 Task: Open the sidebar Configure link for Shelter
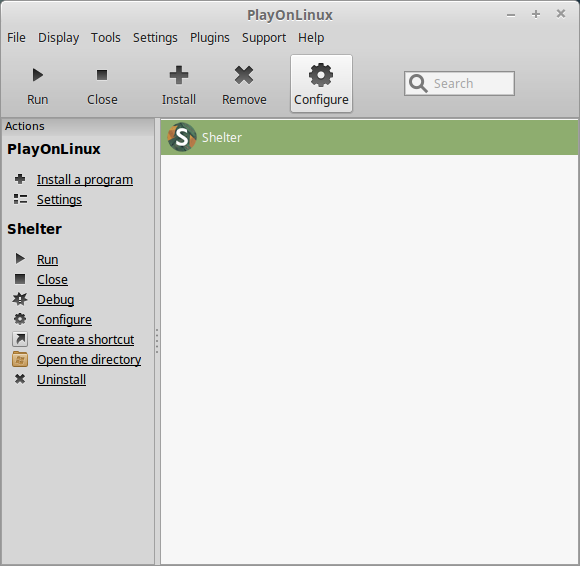[64, 320]
